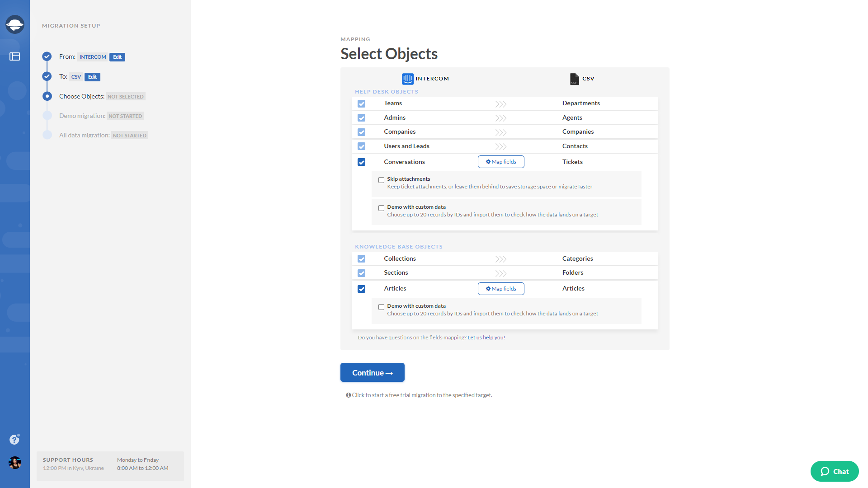Enable Demo with custom data for Articles
The width and height of the screenshot is (868, 488).
[x=382, y=306]
